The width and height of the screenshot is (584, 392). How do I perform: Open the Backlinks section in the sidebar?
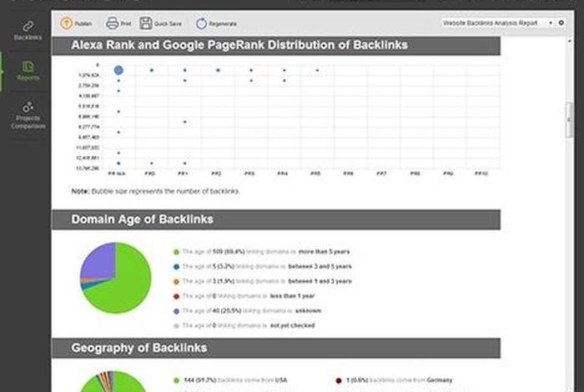click(28, 31)
